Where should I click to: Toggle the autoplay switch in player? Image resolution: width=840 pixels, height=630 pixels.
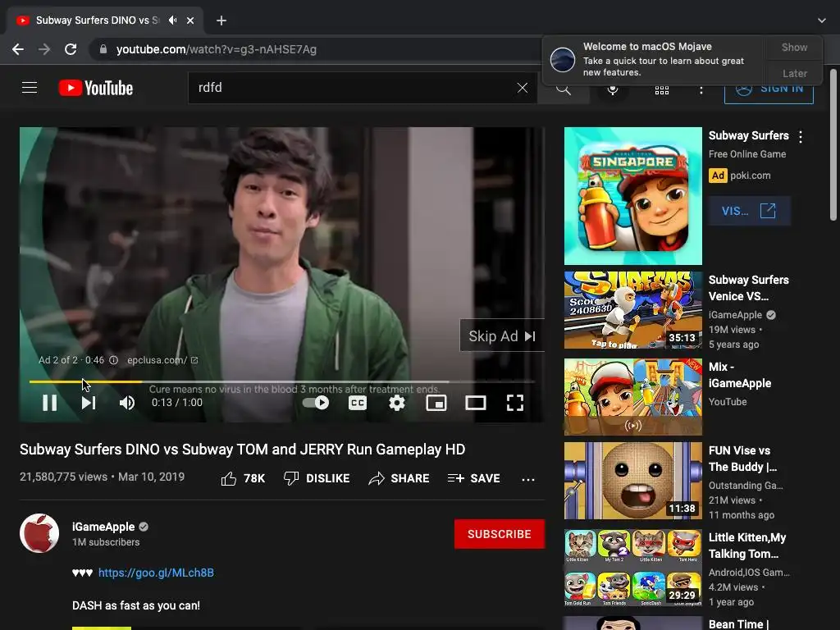point(316,402)
